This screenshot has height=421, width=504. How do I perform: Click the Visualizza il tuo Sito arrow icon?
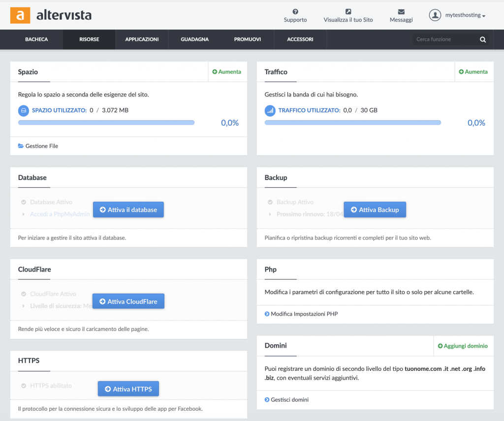348,12
